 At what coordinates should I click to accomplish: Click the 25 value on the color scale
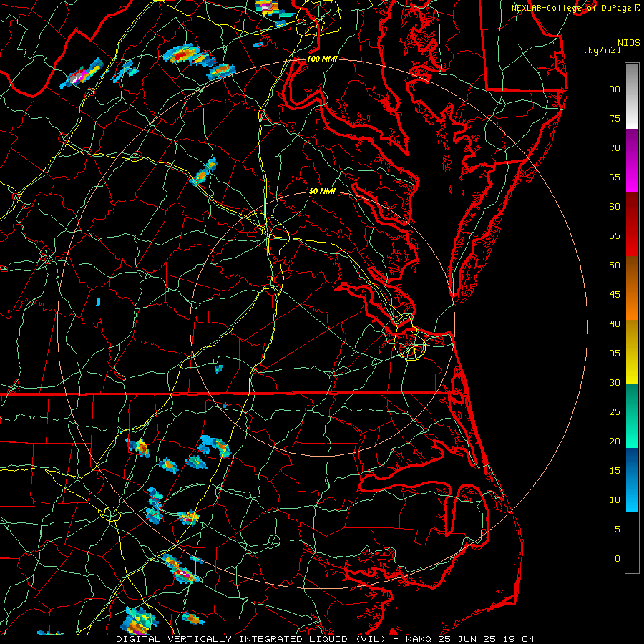click(615, 412)
